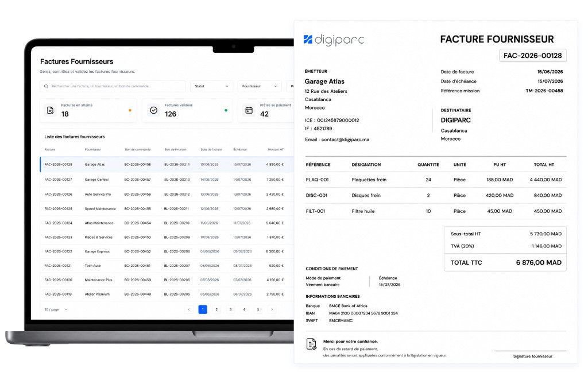This screenshot has width=588, height=384.
Task: Select invoice row FAC-2026-00125
Action: [x=167, y=208]
